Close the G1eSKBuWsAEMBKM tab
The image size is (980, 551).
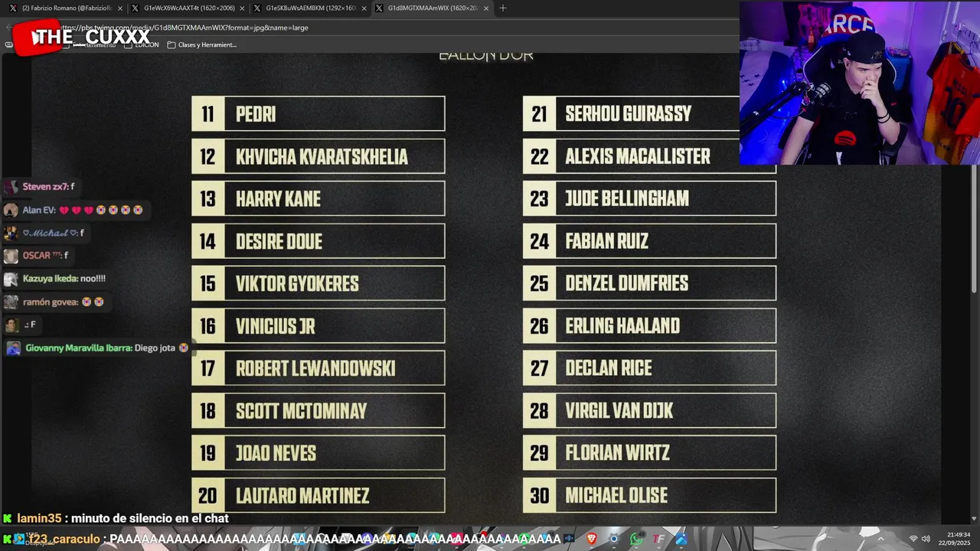coord(364,8)
